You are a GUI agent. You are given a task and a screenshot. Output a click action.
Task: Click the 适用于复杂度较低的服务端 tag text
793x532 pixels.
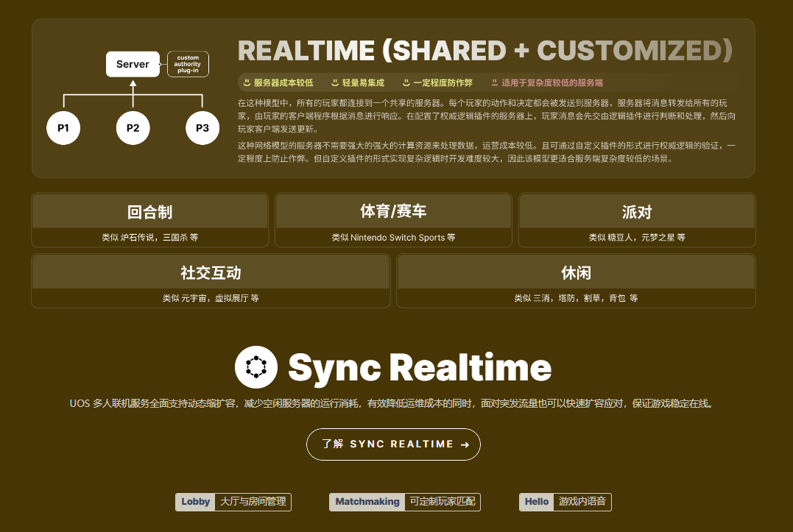[552, 82]
